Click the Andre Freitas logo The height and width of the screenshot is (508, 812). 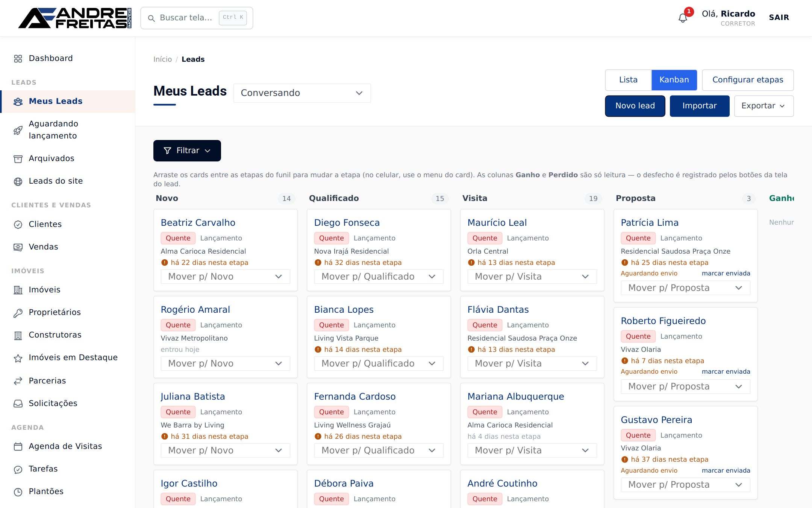(75, 18)
